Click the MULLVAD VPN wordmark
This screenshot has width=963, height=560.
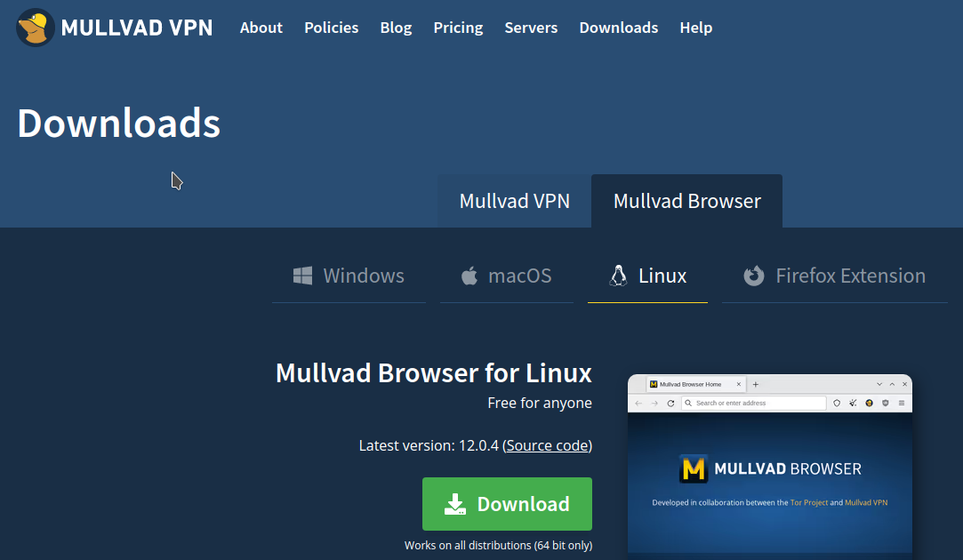pyautogui.click(x=136, y=28)
